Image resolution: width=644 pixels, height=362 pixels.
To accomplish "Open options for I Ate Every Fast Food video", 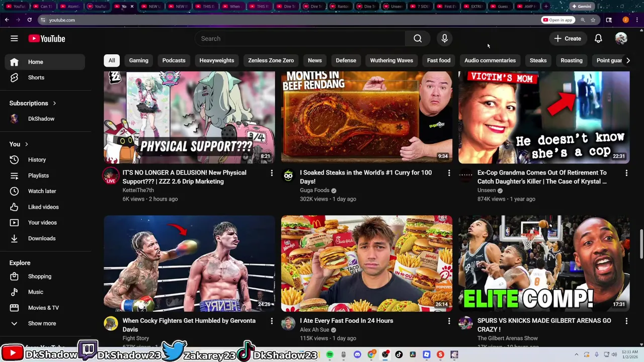I will tap(449, 321).
